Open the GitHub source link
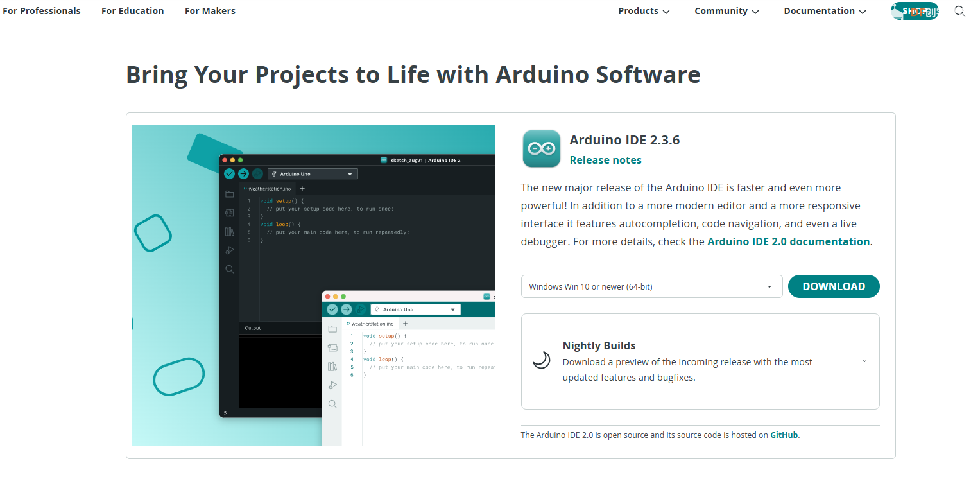980x479 pixels. pos(784,435)
